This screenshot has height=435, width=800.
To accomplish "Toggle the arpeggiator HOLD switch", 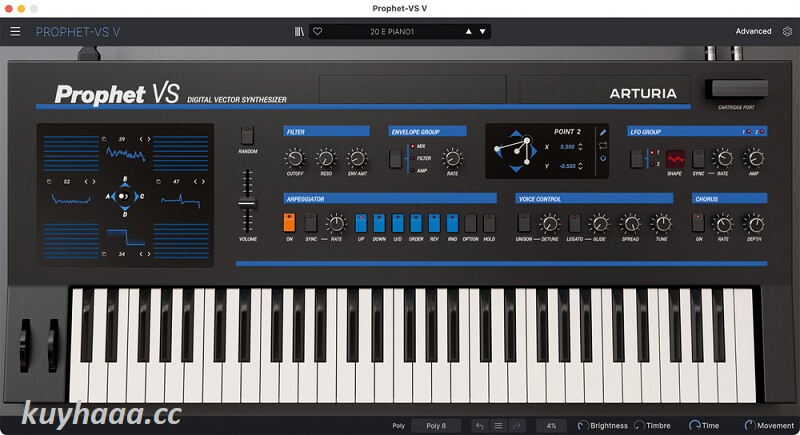I will click(489, 223).
